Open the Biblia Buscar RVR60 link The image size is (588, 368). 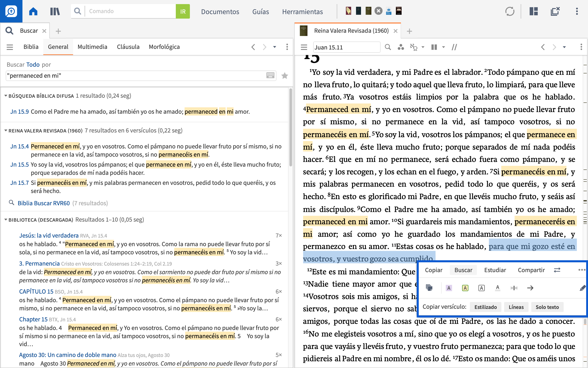tap(43, 203)
